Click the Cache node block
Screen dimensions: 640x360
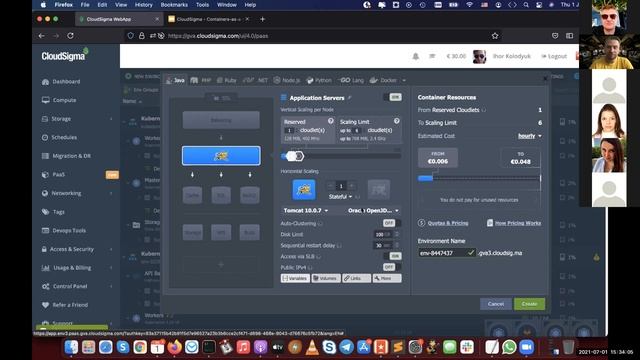point(192,195)
